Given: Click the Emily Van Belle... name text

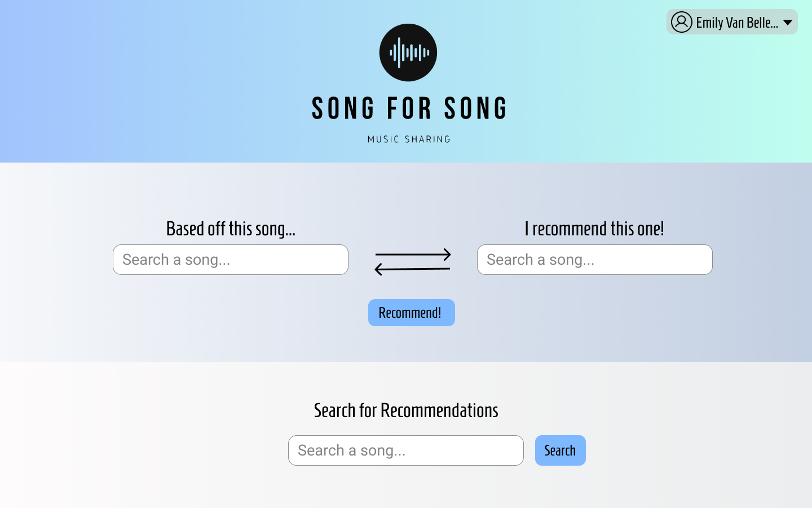Looking at the screenshot, I should coord(737,23).
